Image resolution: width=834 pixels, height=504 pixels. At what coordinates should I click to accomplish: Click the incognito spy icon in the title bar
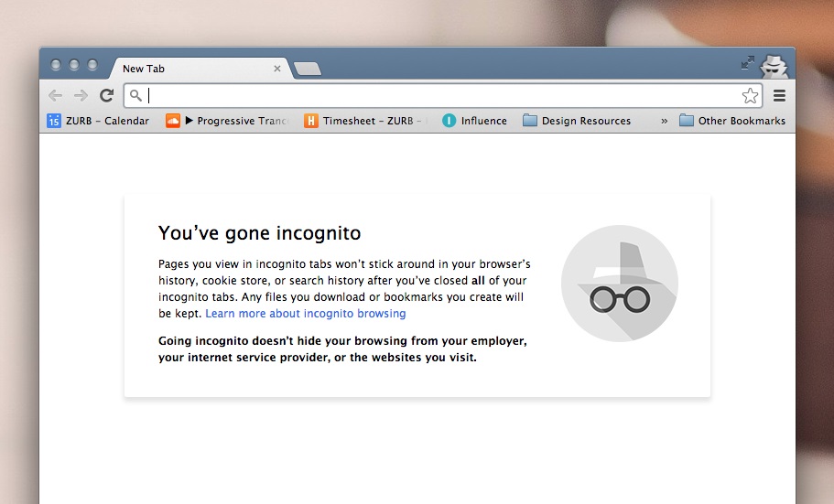pyautogui.click(x=774, y=66)
